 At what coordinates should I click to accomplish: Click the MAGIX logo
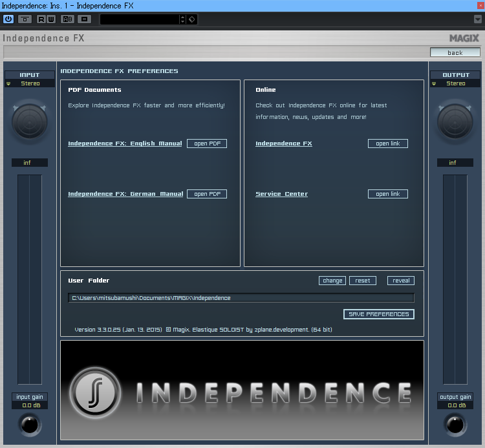click(464, 38)
